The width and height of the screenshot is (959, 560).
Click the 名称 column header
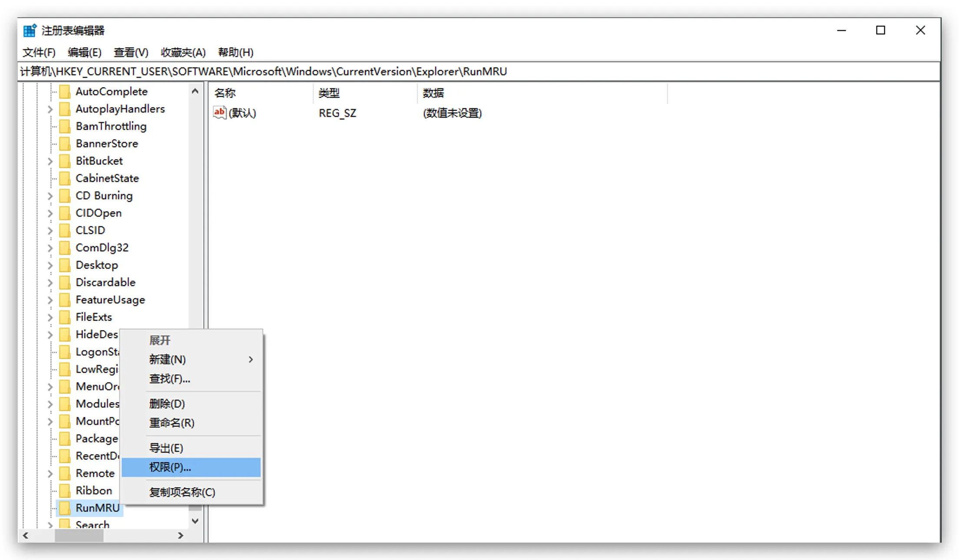pos(261,93)
